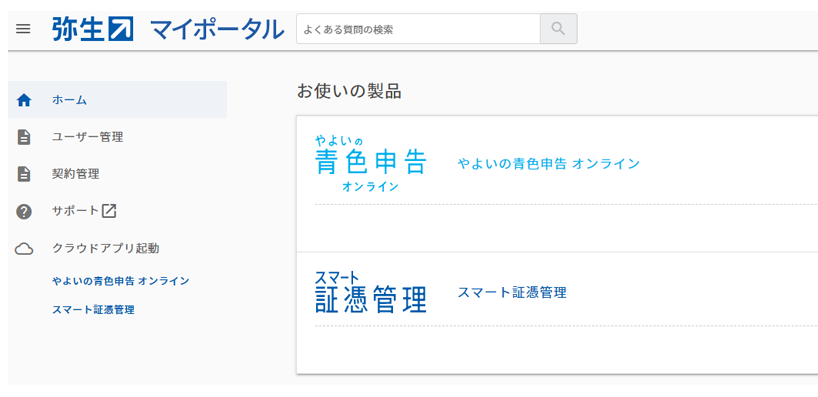
Task: Click the document icon beside ユーザー管理
Action: pos(24,137)
